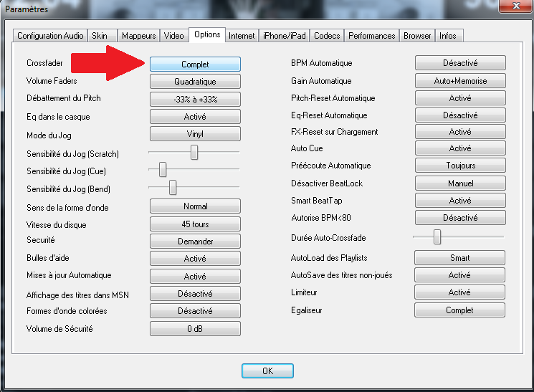Change Volume de Sécurité 0 dB value

pos(195,329)
